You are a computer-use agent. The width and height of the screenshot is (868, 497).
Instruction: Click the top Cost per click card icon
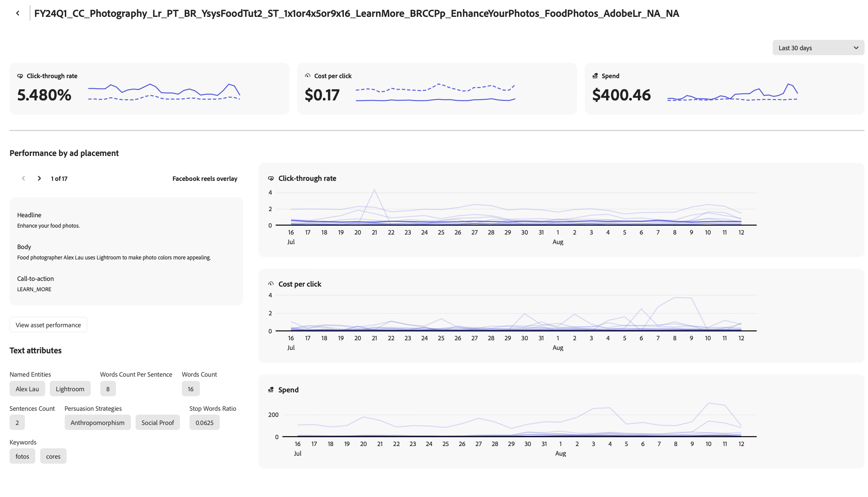coord(307,76)
